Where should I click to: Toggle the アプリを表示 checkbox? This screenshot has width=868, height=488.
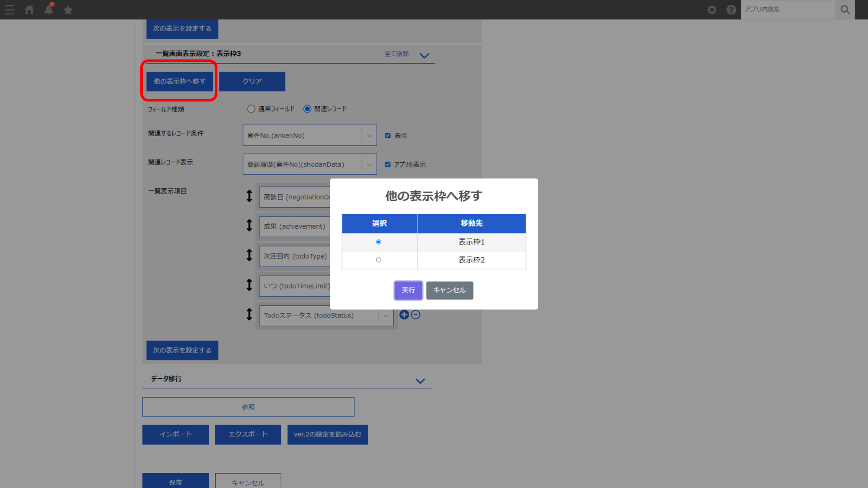pyautogui.click(x=388, y=164)
